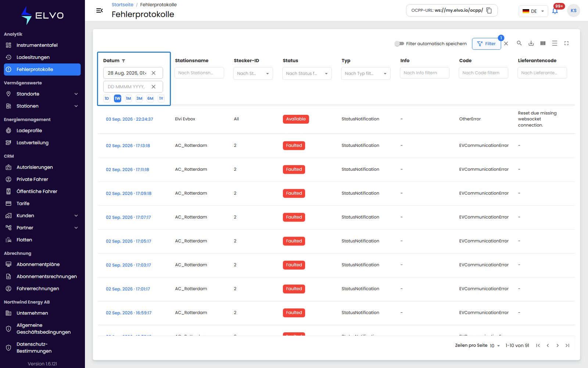Screen dimensions: 588x368
Task: Expand the Standorte sidebar submenu
Action: (x=42, y=94)
